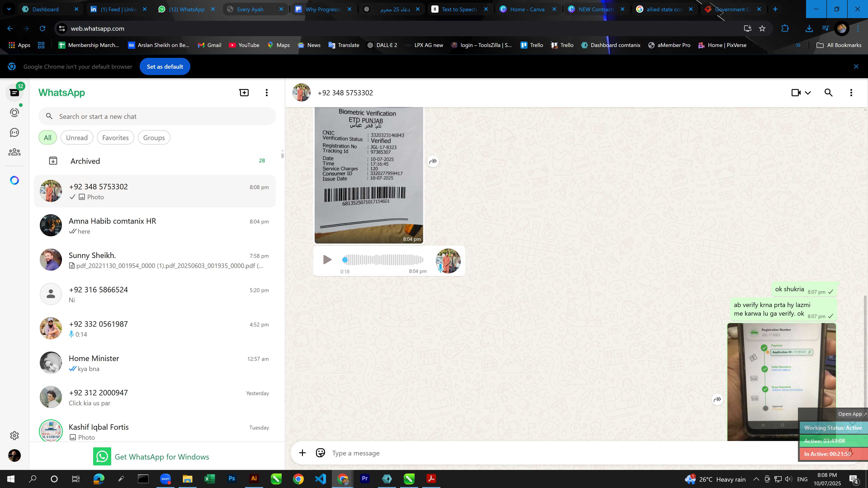The image size is (868, 488).
Task: Open Excel from the taskbar
Action: pyautogui.click(x=210, y=479)
